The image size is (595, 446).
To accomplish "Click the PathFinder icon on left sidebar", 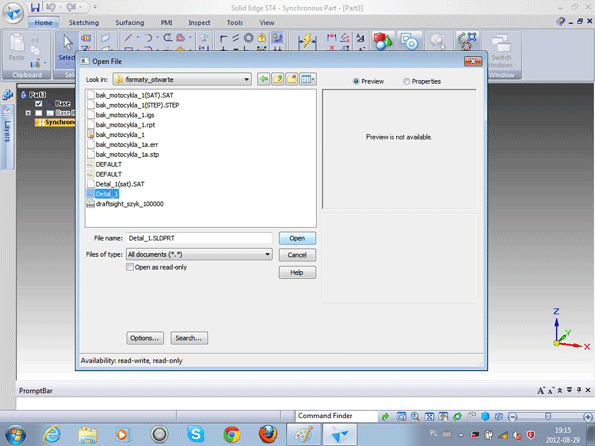I will click(8, 95).
